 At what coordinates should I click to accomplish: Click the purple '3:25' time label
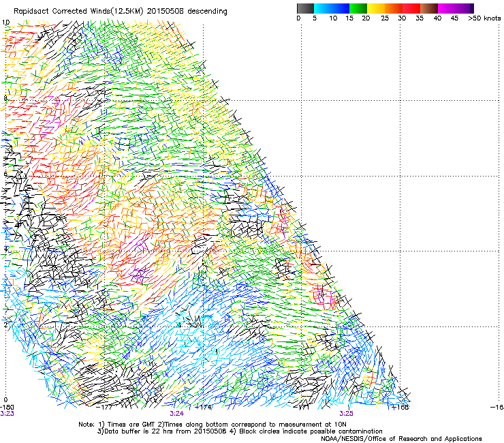[x=346, y=414]
